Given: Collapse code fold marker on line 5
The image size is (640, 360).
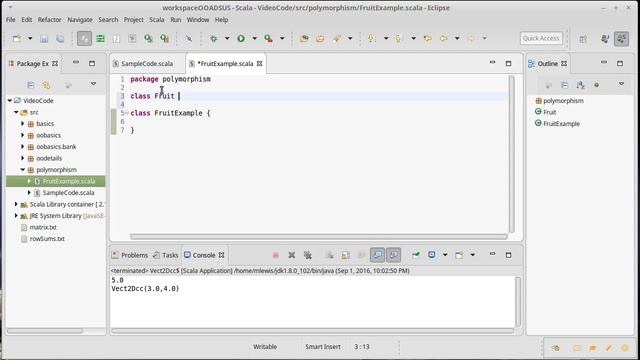Looking at the screenshot, I should (127, 113).
